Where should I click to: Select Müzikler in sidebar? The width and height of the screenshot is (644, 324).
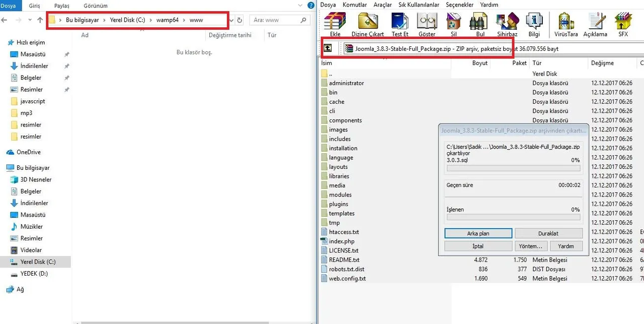point(32,227)
